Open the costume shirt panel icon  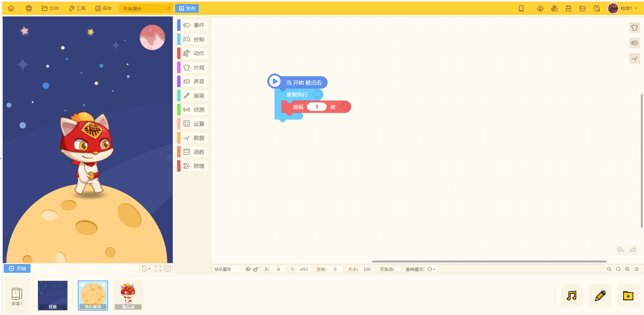tap(635, 27)
